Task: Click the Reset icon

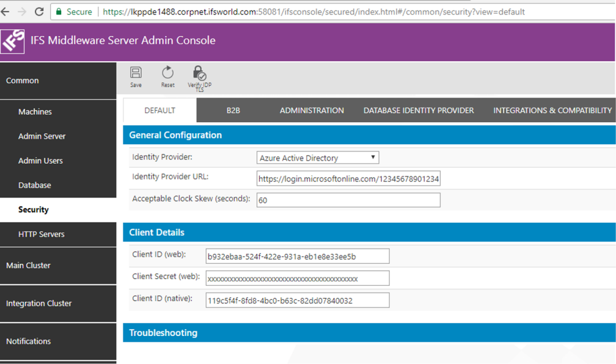Action: (x=167, y=73)
